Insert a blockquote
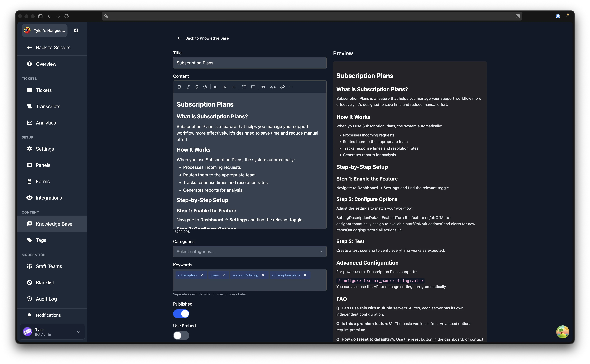590x364 pixels. point(263,87)
